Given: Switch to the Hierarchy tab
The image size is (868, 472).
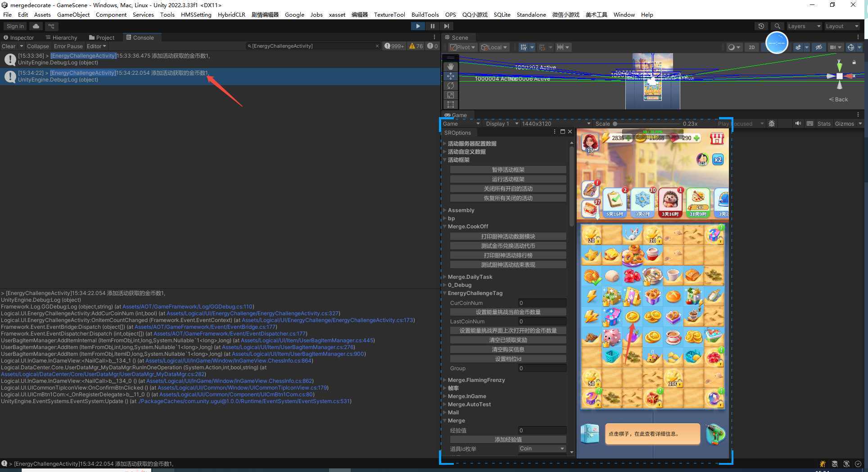Looking at the screenshot, I should 61,37.
